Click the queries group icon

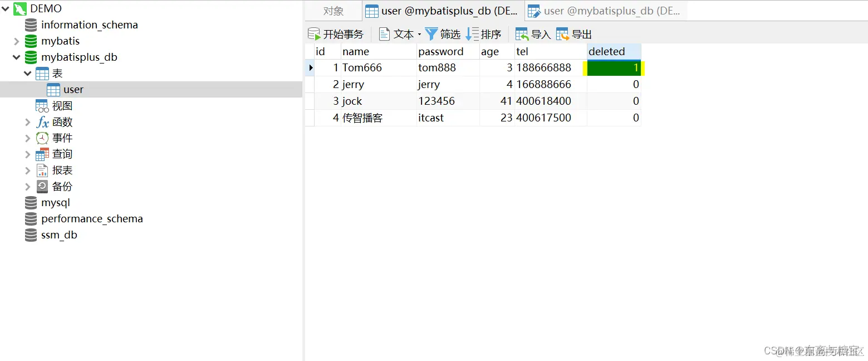tap(42, 154)
